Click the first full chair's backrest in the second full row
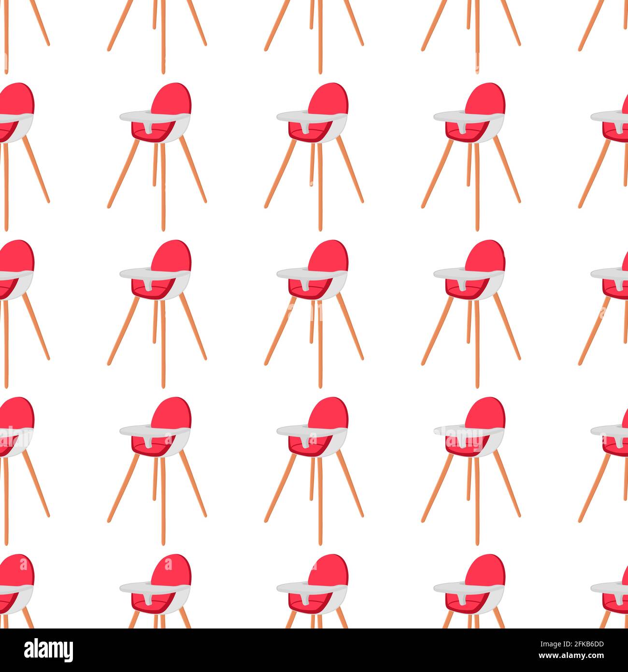Screen dimensions: 628x672 172,255
